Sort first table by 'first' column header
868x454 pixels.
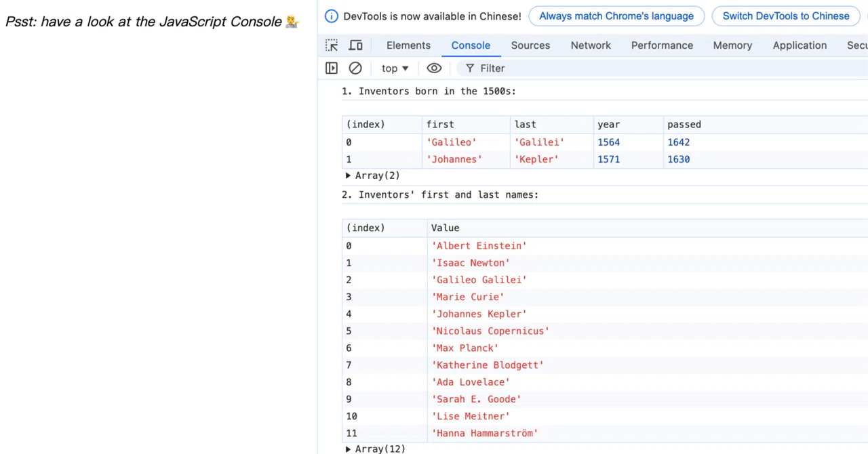(x=466, y=125)
